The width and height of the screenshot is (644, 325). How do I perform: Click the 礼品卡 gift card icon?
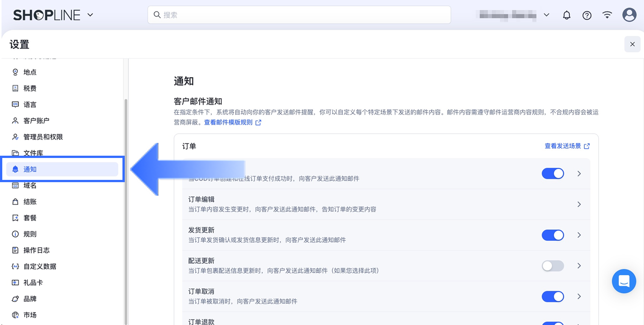(15, 283)
